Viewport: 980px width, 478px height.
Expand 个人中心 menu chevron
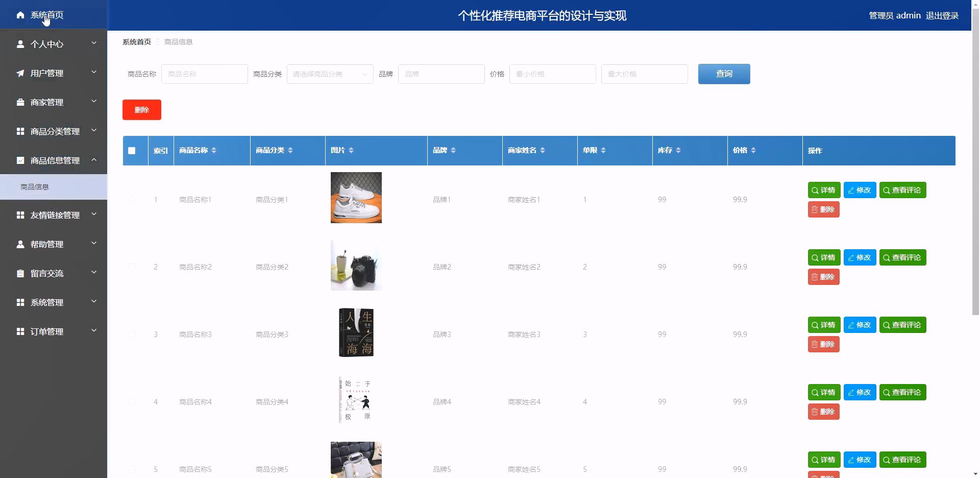tap(94, 43)
